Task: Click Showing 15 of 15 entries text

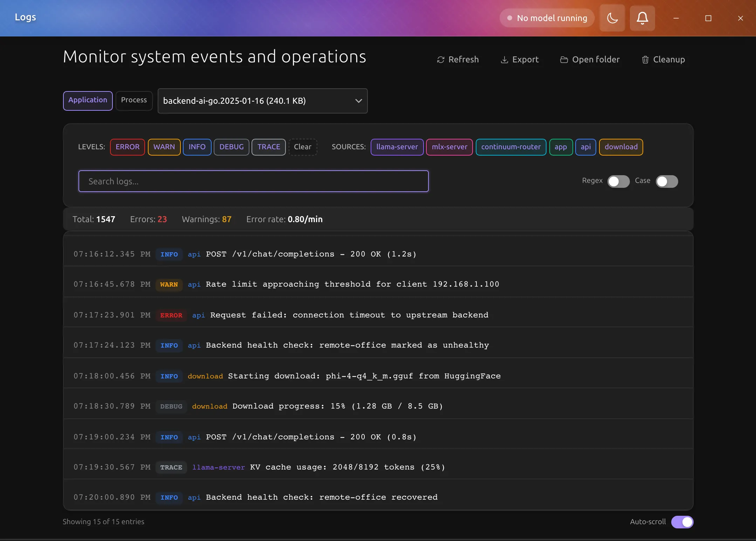Action: point(103,522)
